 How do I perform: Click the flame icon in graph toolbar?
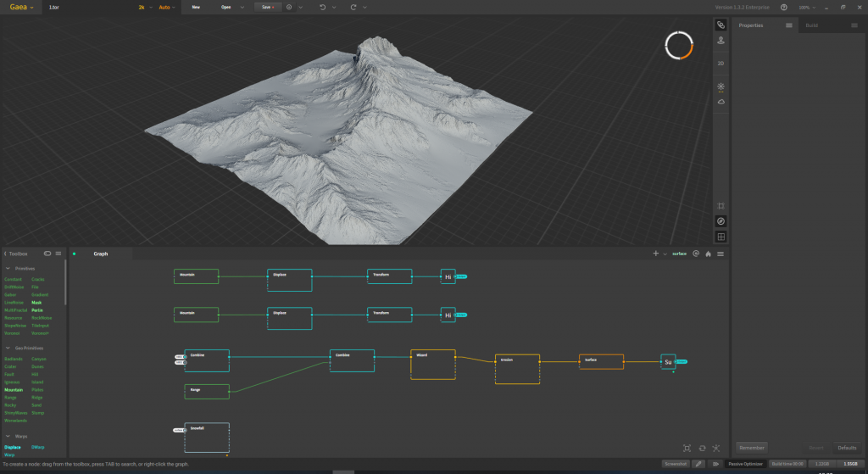[x=708, y=254]
